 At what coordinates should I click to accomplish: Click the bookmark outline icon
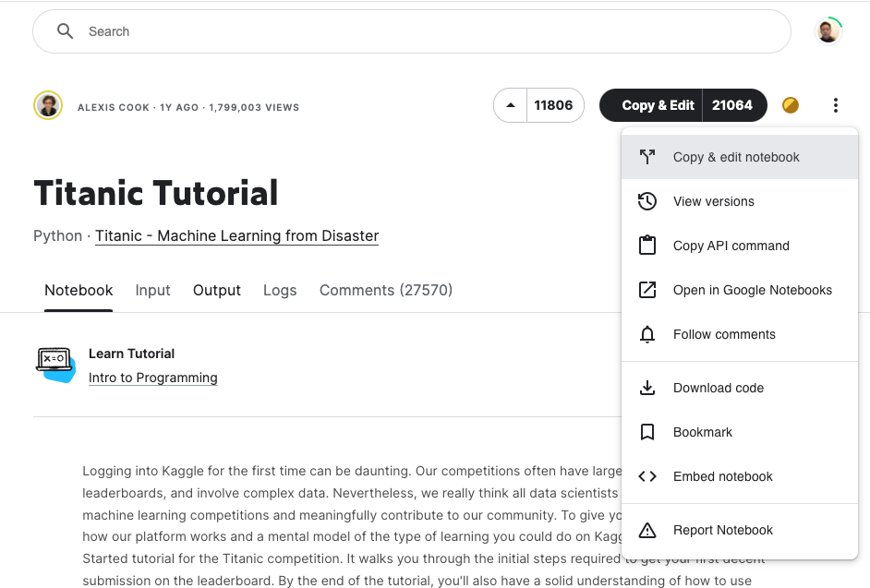(646, 432)
